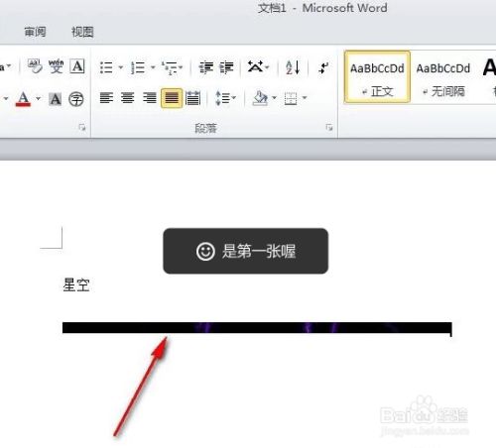Viewport: 496px width, 448px height.
Task: Select the 正文 style
Action: pyautogui.click(x=377, y=77)
